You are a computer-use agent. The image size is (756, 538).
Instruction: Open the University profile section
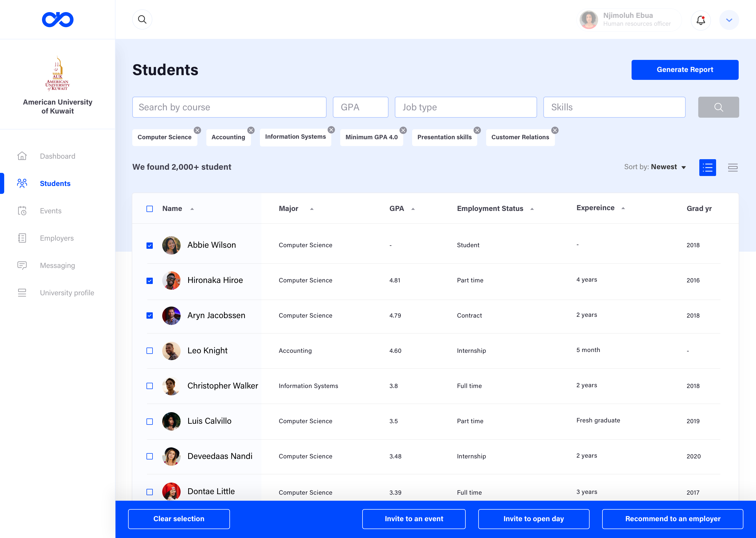click(67, 293)
